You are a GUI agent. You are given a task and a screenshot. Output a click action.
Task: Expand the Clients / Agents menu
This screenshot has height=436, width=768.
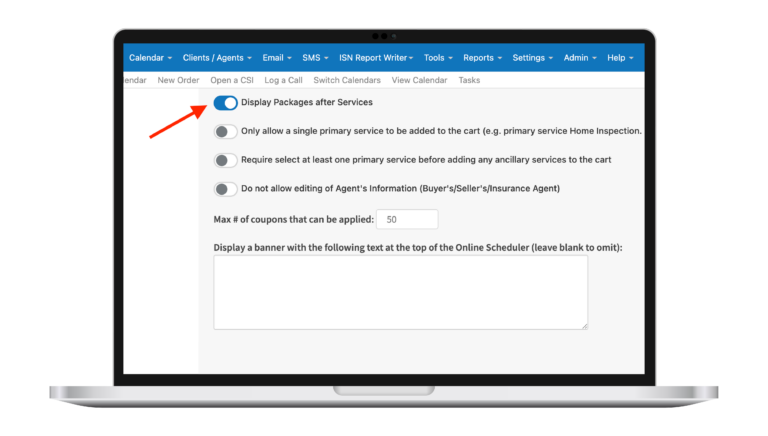(217, 58)
